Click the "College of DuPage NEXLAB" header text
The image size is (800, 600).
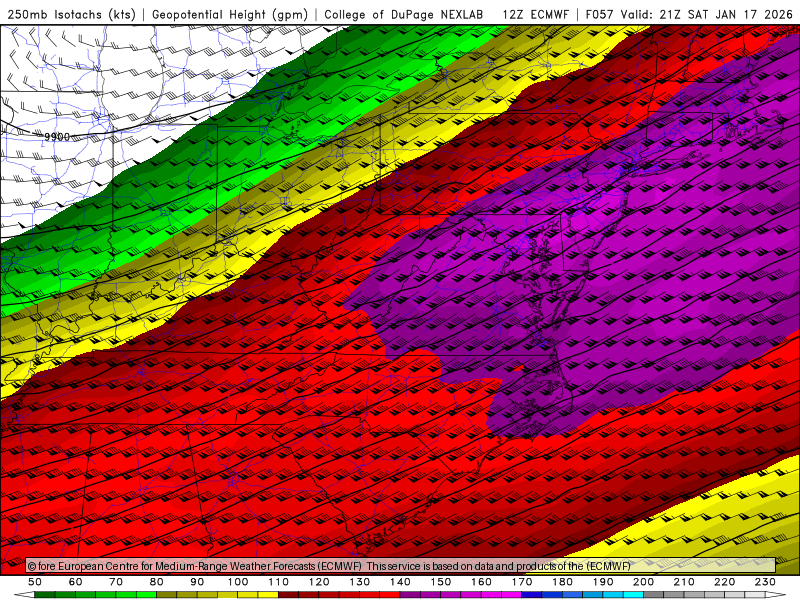(404, 14)
